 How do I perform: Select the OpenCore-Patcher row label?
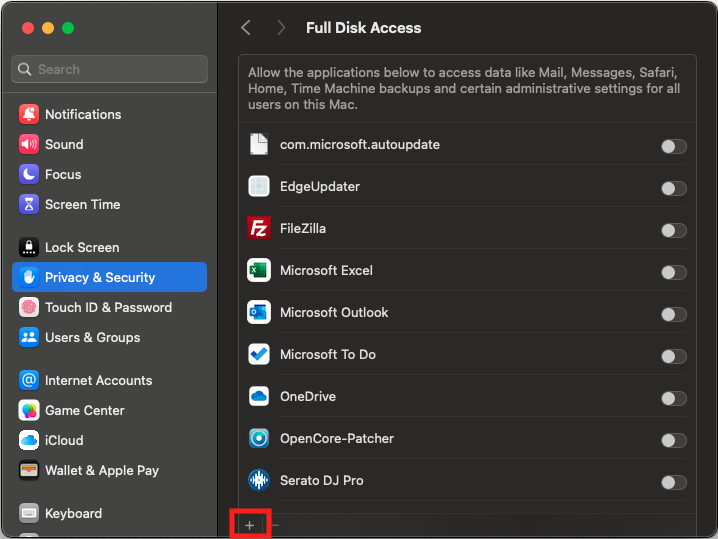(x=337, y=439)
